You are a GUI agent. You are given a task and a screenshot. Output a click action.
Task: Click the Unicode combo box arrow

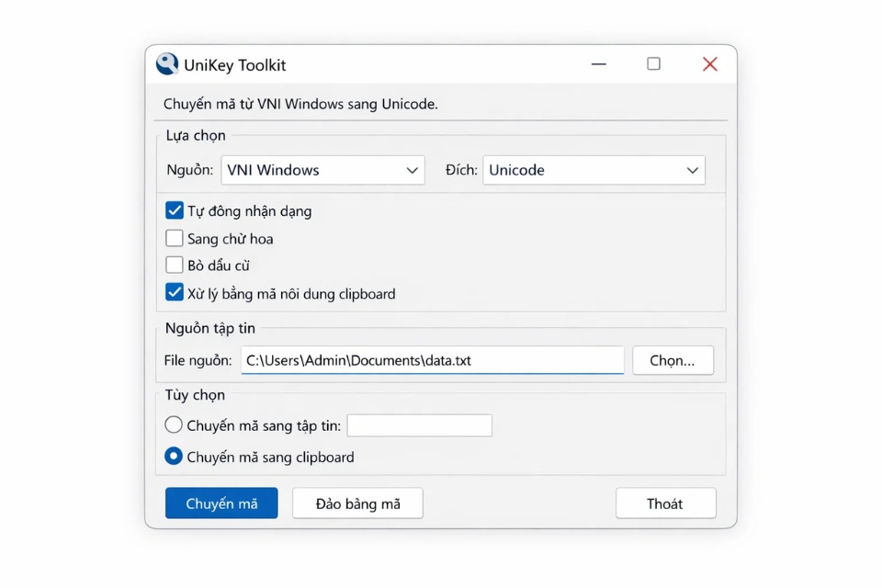point(692,170)
